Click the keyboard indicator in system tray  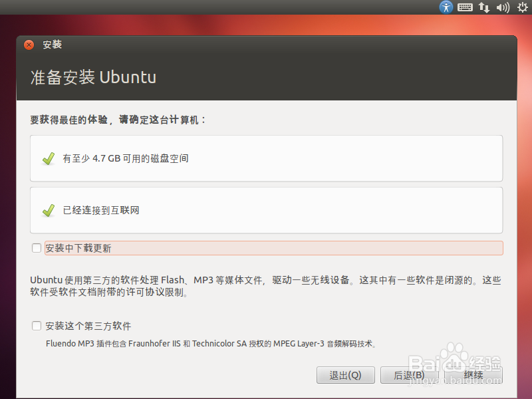[464, 7]
